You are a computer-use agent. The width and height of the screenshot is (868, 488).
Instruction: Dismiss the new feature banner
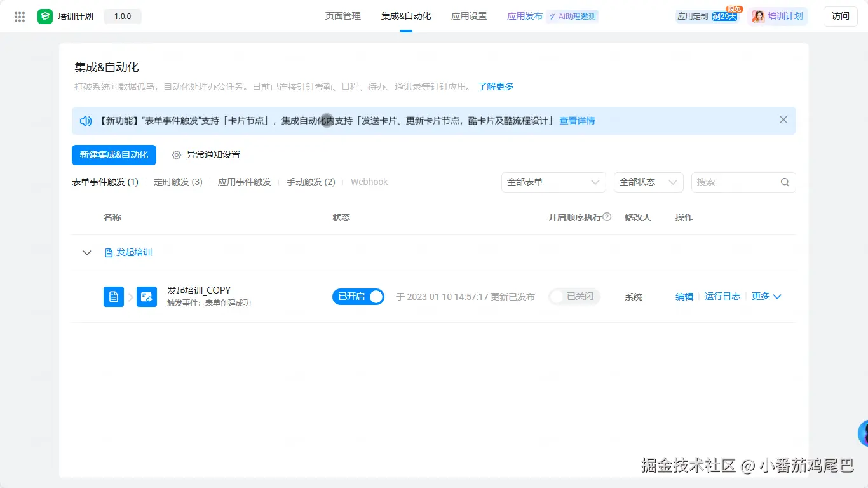click(783, 119)
